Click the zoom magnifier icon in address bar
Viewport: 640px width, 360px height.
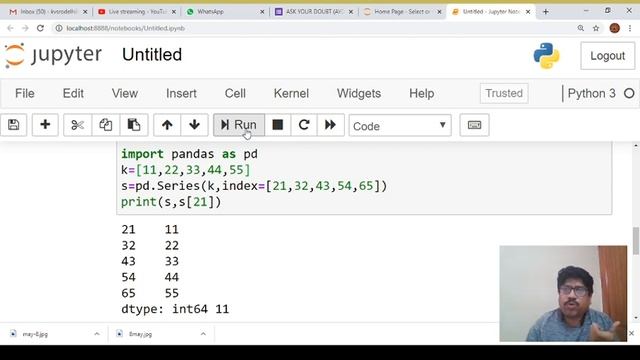pos(580,28)
